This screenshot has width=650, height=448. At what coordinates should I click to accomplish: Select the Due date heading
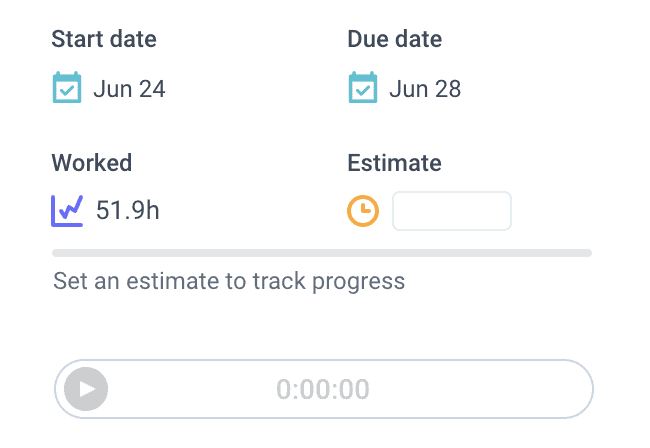pyautogui.click(x=395, y=39)
